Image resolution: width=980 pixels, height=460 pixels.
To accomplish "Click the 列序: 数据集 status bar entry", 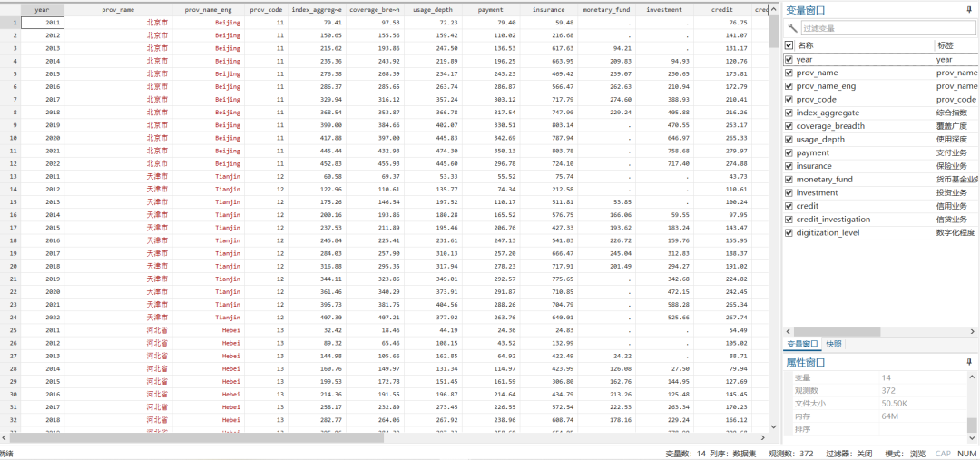I will click(735, 453).
